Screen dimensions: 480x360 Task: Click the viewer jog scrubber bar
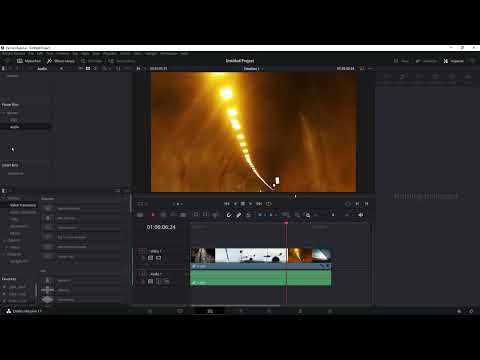click(x=253, y=196)
